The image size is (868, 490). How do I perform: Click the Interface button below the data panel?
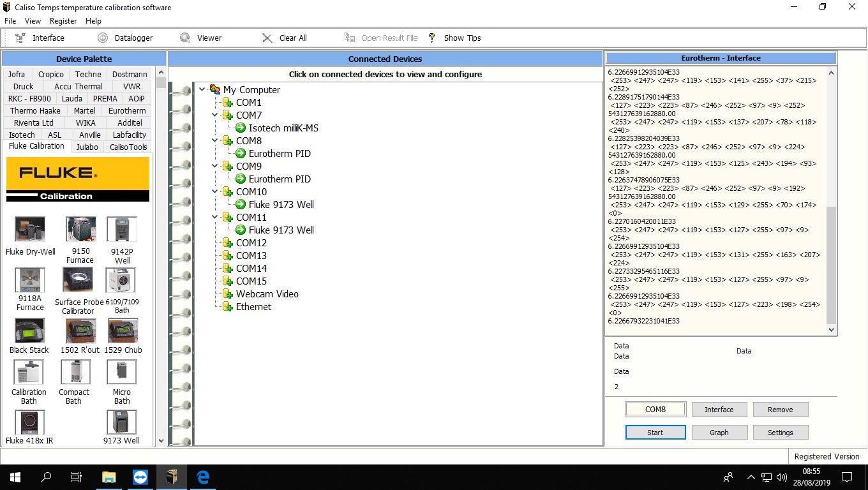[x=719, y=410]
